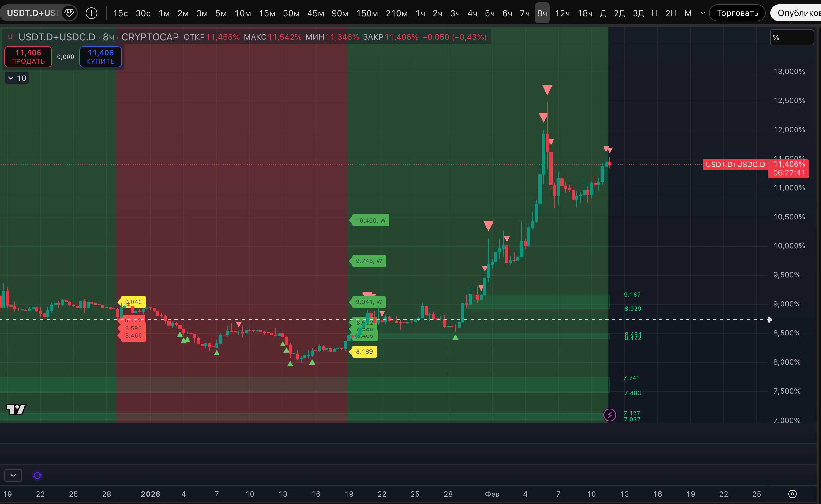Open the bottom-left chevron dropdown
This screenshot has width=821, height=504.
coord(13,475)
